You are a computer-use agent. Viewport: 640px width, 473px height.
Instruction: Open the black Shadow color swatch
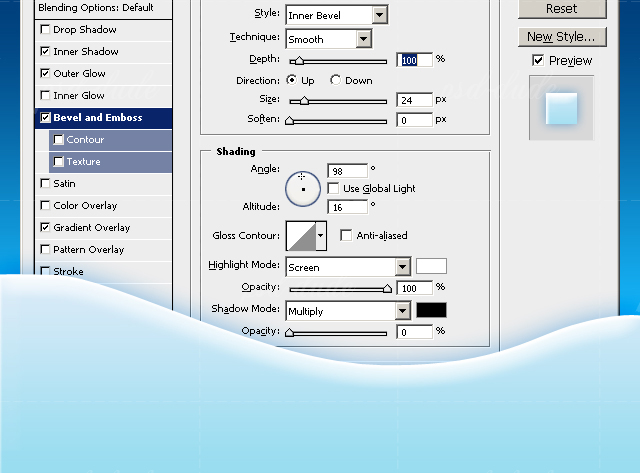(431, 310)
